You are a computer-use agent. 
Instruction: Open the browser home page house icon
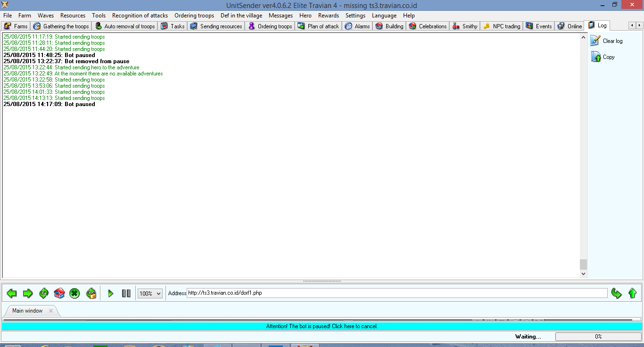(x=59, y=293)
